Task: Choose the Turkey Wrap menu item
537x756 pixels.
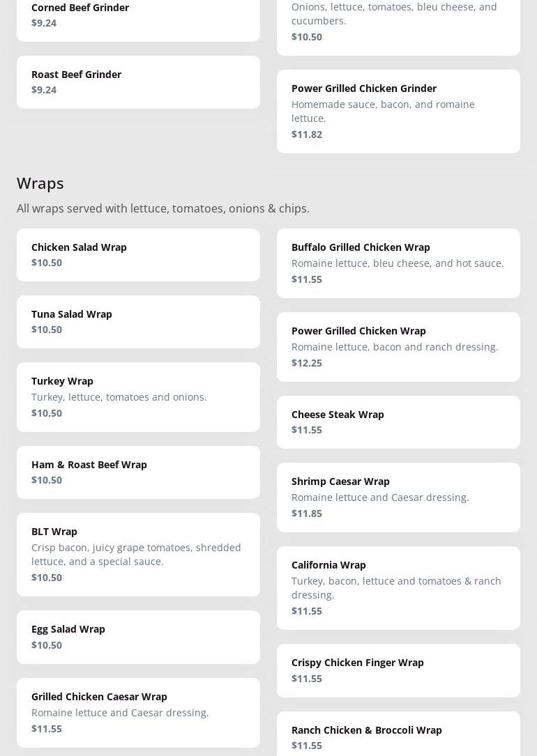Action: click(138, 397)
